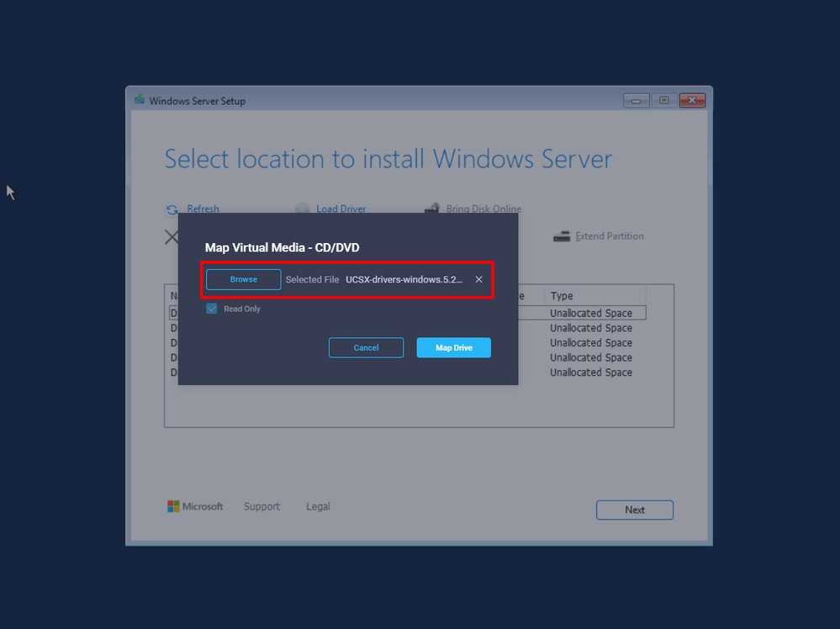Select the first Unallocated Space drive row
This screenshot has width=840, height=629.
(x=591, y=312)
